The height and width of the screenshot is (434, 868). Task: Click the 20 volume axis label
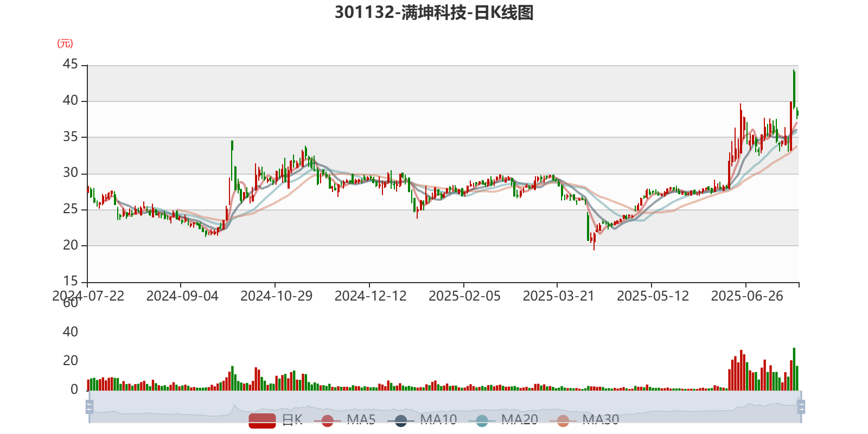70,361
